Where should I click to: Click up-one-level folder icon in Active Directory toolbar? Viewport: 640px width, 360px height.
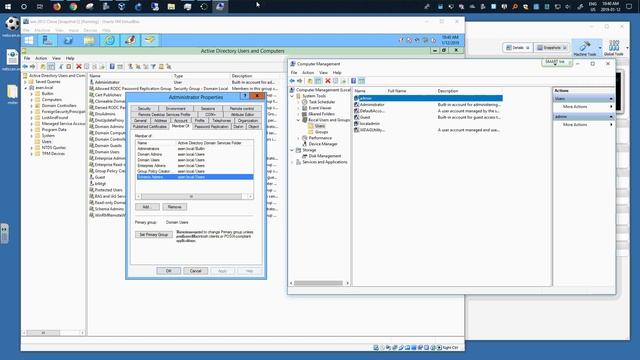[42, 67]
